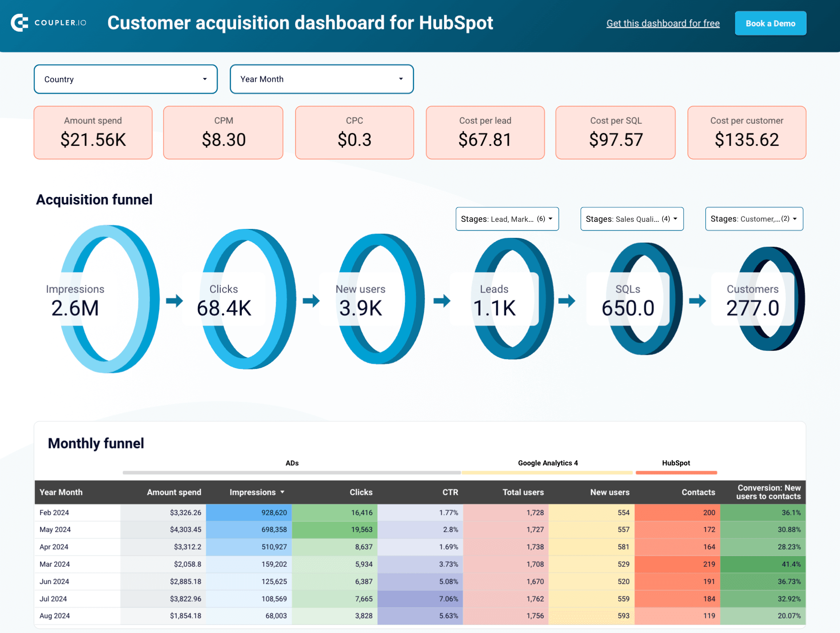Screen dimensions: 840x633
Task: Sort by Year Month column header
Action: pyautogui.click(x=61, y=492)
